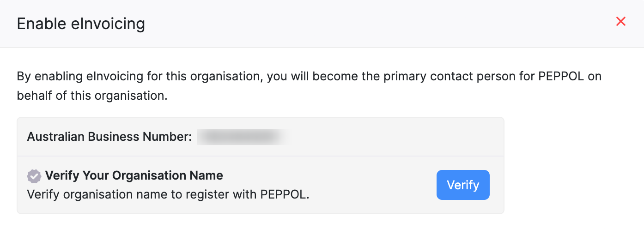This screenshot has height=241, width=644.
Task: Select the 'Enable eInvoicing' dialog title
Action: [81, 24]
